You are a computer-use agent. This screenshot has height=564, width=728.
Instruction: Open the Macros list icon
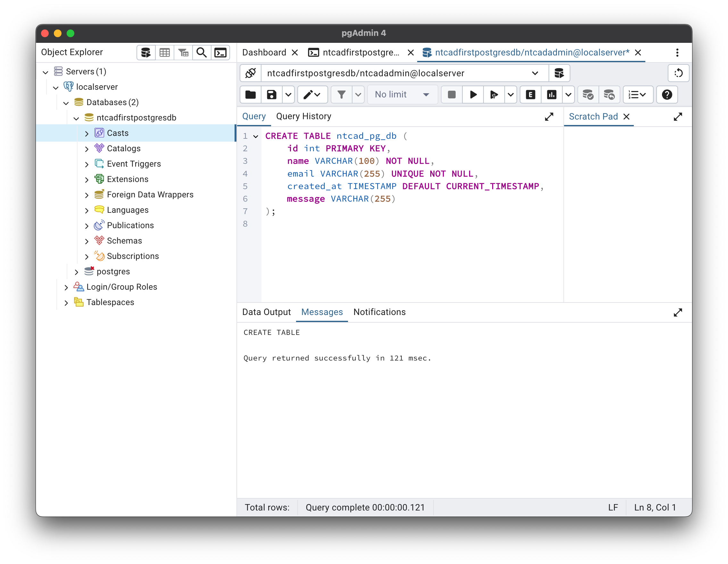638,95
